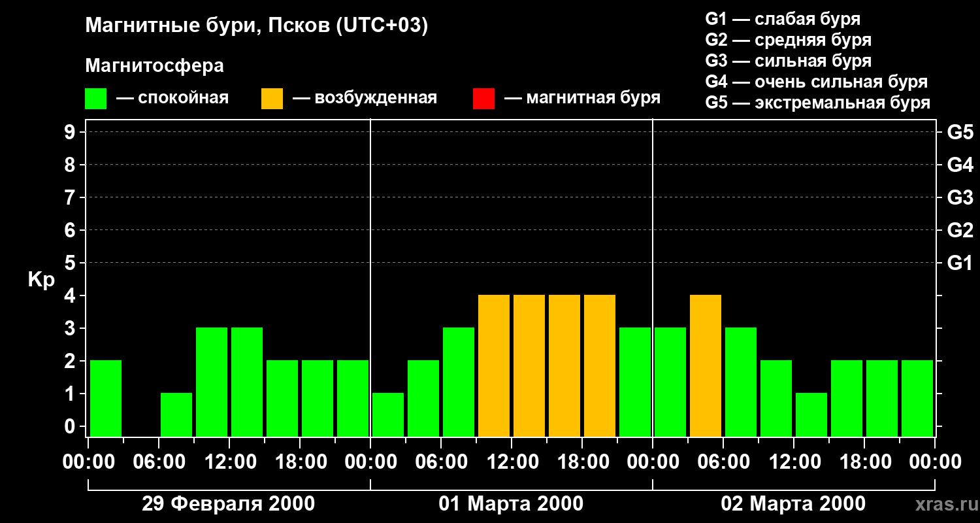Screen dimensions: 980x523
Task: Select the 2 March 15:00–18:00 green bar
Action: pos(847,398)
